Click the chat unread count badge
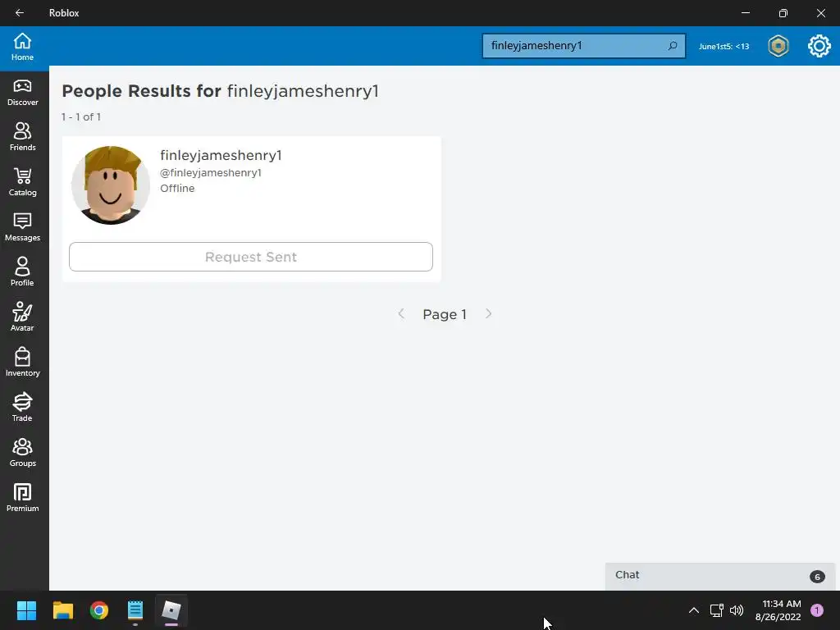The width and height of the screenshot is (840, 630). pos(817,577)
